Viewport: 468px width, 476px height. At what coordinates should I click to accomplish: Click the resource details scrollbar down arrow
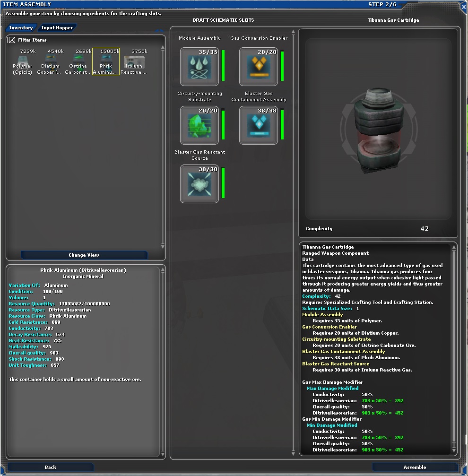point(163,454)
